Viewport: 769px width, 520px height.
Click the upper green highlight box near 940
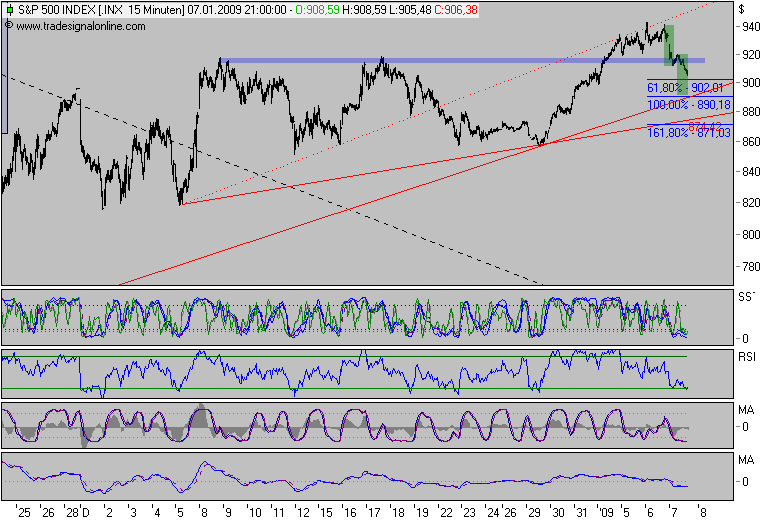coord(669,45)
